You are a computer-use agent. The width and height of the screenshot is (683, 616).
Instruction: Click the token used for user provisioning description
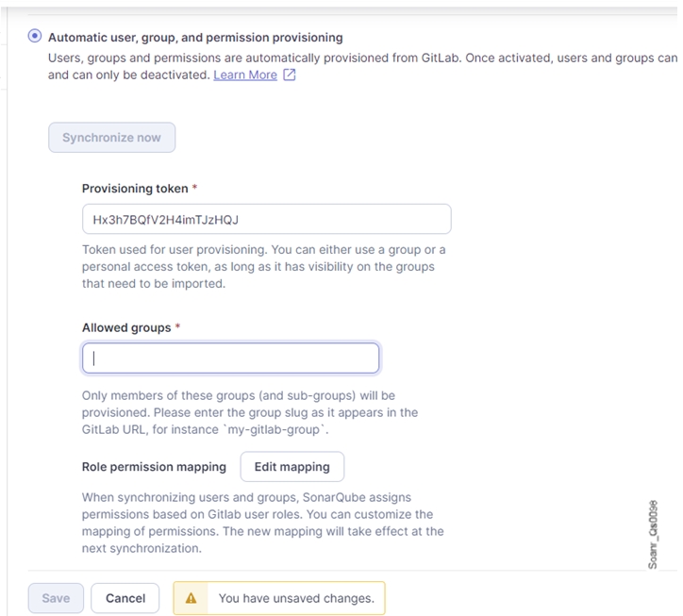click(263, 266)
